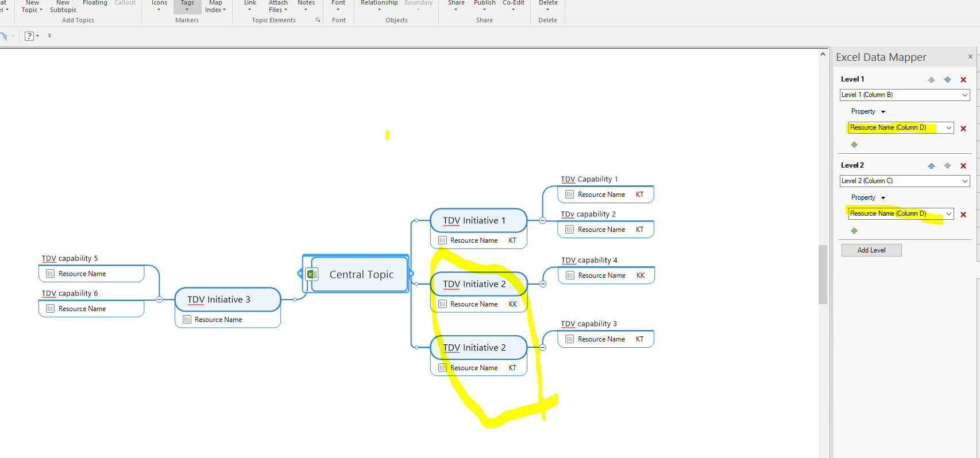
Task: Collapse TDV Initiative 1 subtopics
Action: (x=542, y=220)
